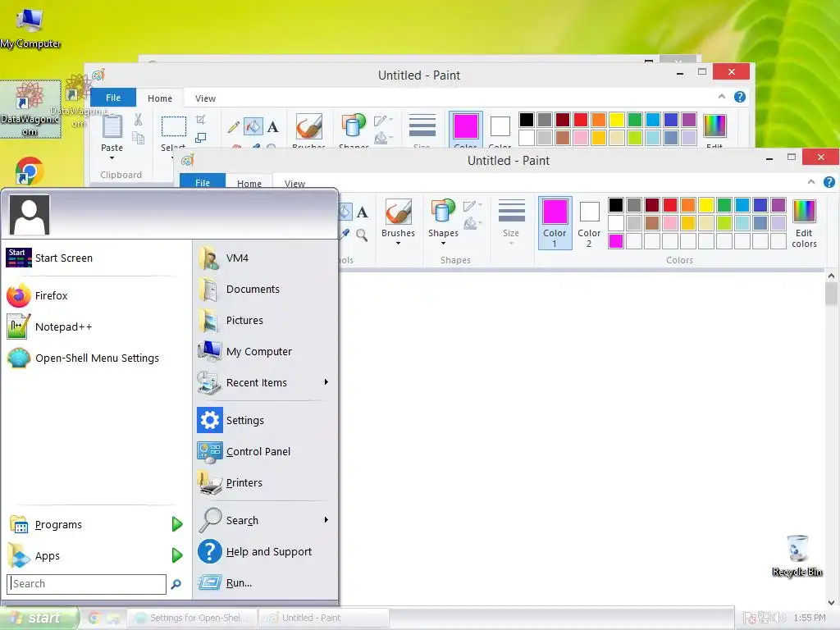840x630 pixels.
Task: Select Color 1 in back Paint window
Action: pos(466,129)
